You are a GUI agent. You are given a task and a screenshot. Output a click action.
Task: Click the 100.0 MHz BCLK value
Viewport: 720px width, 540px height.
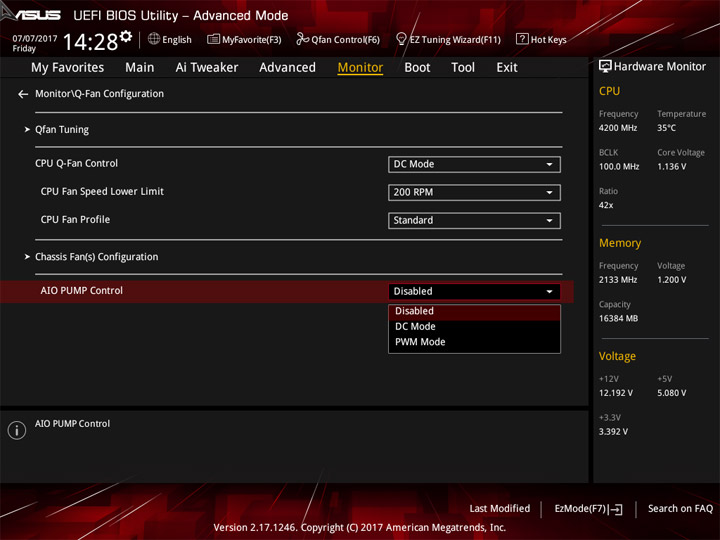pyautogui.click(x=619, y=167)
